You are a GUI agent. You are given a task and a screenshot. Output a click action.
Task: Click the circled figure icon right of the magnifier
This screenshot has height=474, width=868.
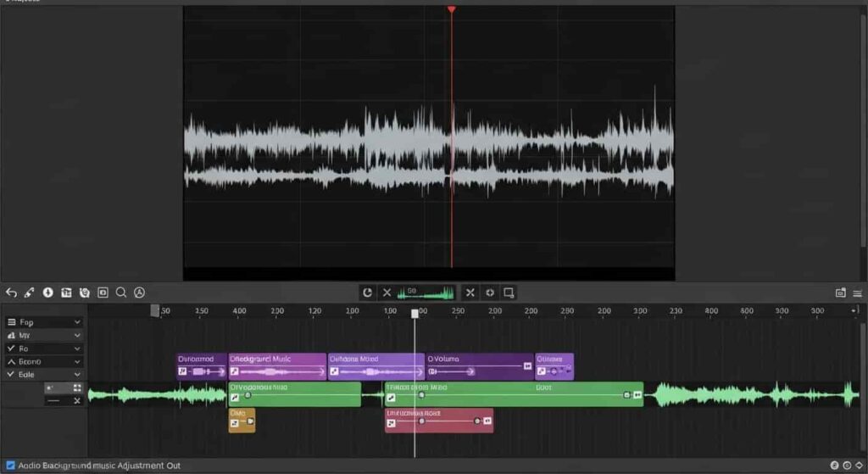[140, 293]
